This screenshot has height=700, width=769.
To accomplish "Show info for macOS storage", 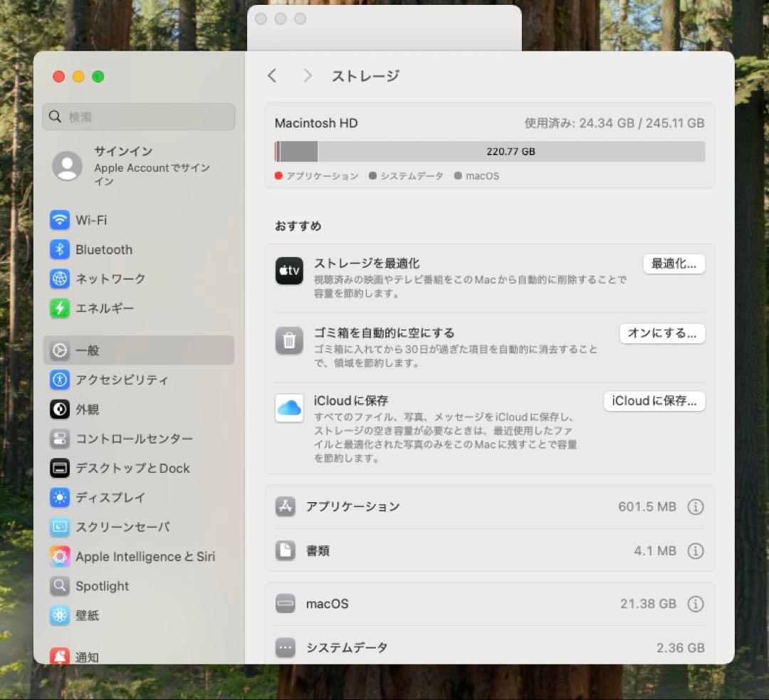I will pos(696,603).
